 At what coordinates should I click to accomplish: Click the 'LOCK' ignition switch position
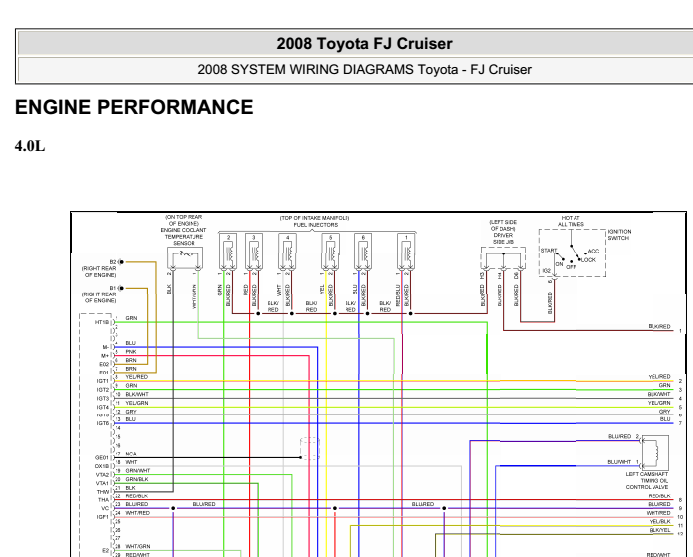(x=588, y=260)
